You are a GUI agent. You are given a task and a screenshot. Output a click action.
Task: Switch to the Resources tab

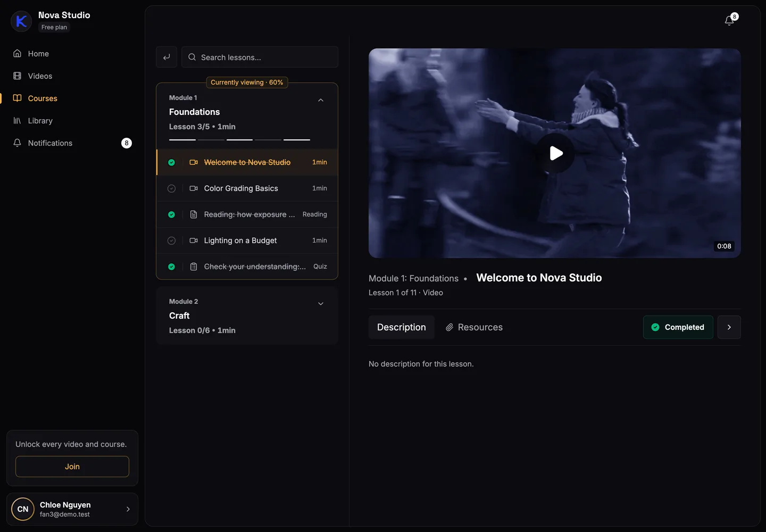click(474, 327)
